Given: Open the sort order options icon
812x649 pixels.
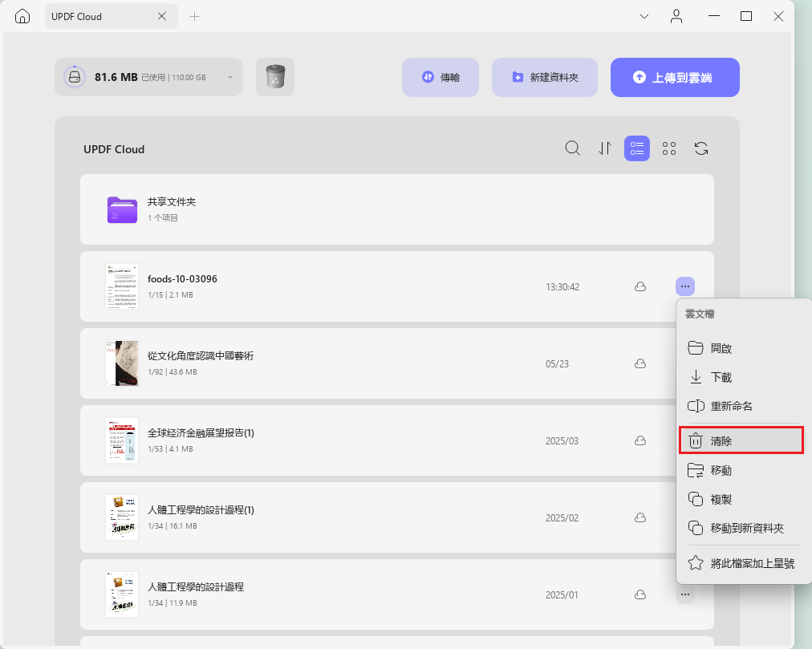Looking at the screenshot, I should (x=605, y=148).
